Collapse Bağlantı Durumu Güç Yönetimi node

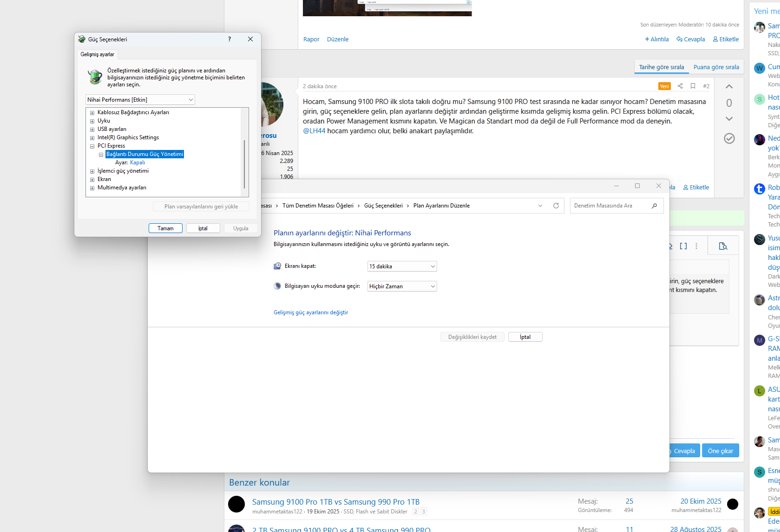101,155
